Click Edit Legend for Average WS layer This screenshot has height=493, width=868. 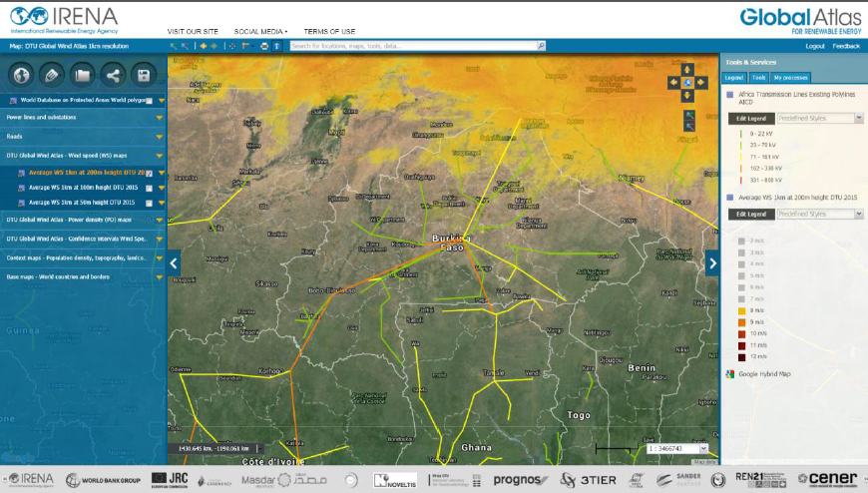(x=748, y=215)
